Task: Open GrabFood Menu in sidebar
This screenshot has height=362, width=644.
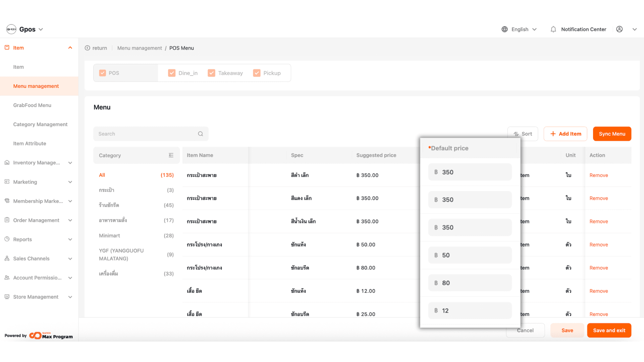Action: click(x=32, y=105)
